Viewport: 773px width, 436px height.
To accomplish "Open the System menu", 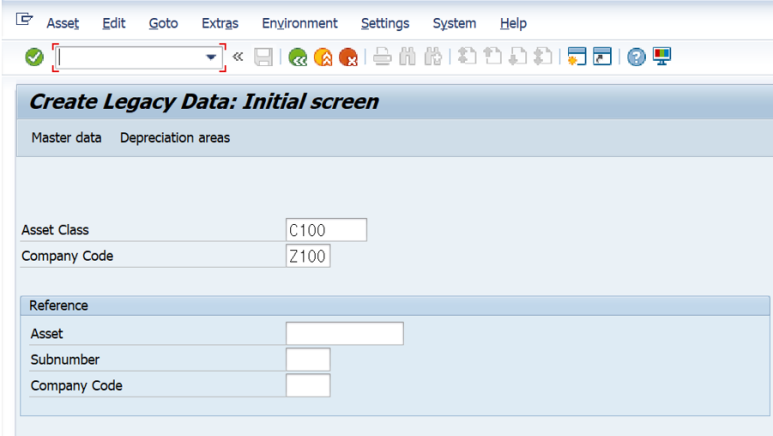I will coord(455,23).
